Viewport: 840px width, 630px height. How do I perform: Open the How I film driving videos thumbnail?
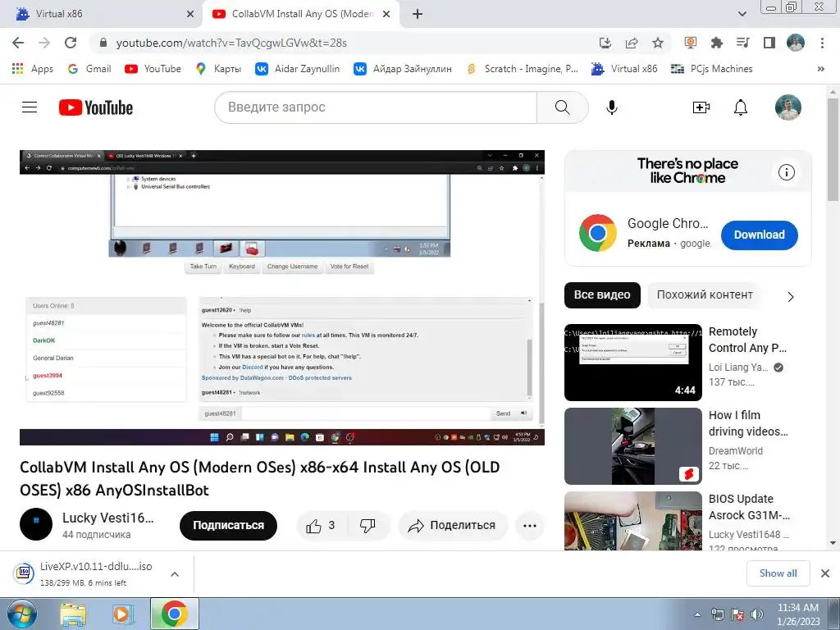pos(633,446)
